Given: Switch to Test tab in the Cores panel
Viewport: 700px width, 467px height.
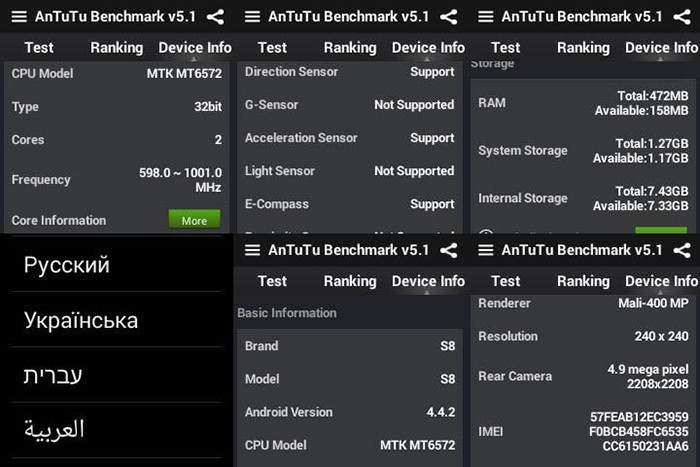Looking at the screenshot, I should pos(39,48).
